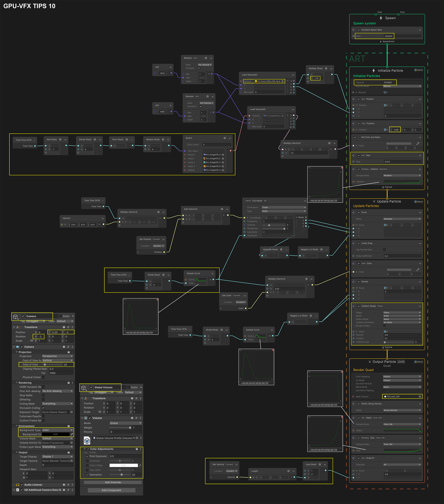Click the Audio Listener headphones icon
Screen dimensions: 444x504
(x=18, y=485)
